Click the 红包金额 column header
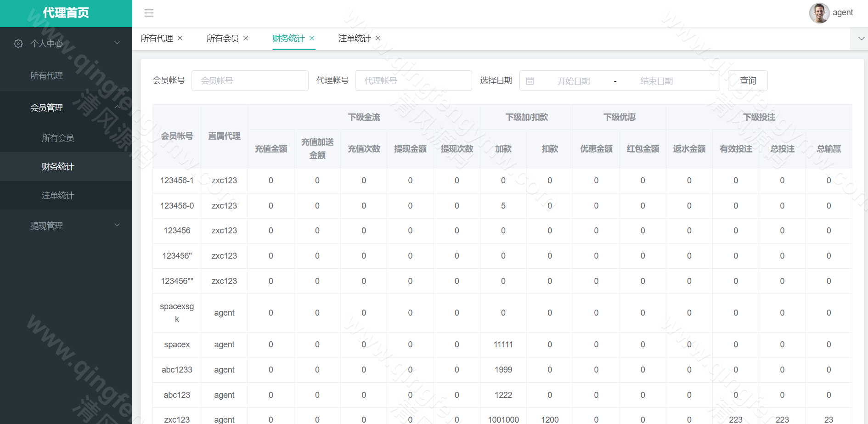 [643, 149]
